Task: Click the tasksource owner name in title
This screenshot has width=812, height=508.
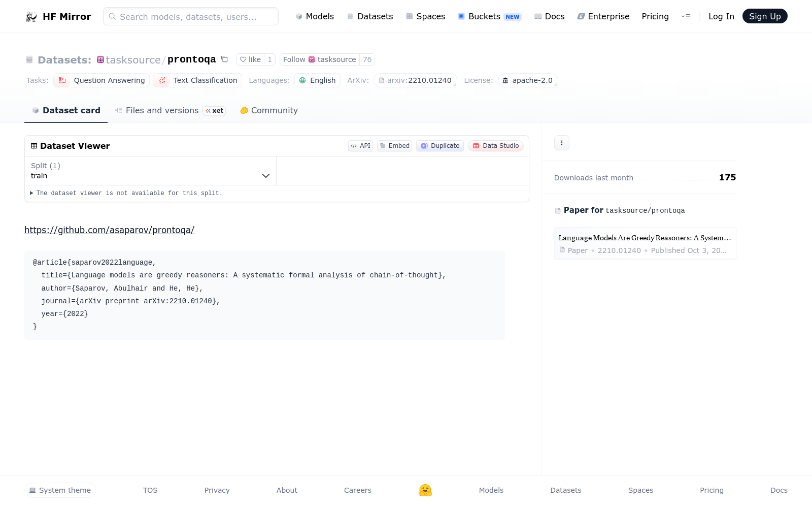Action: (133, 60)
